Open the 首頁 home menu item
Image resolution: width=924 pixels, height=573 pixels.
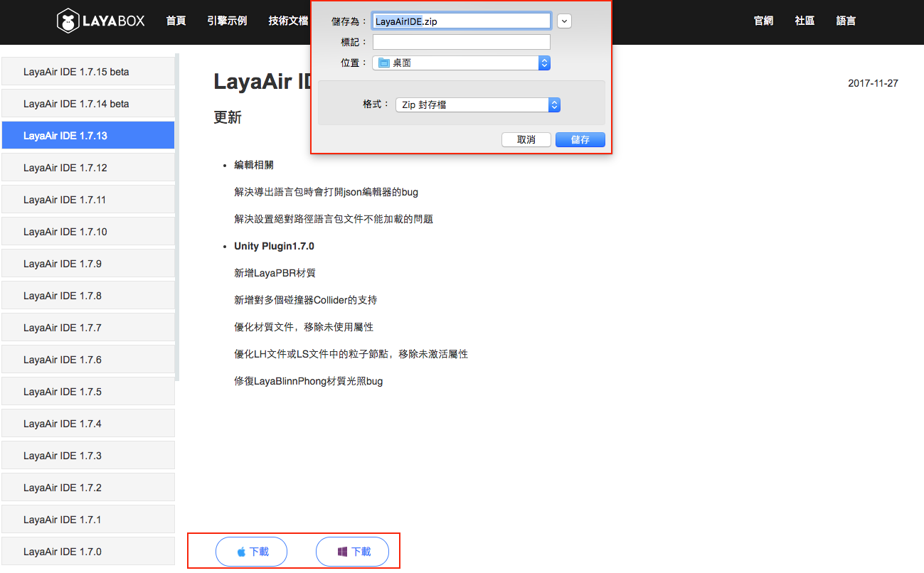point(176,21)
